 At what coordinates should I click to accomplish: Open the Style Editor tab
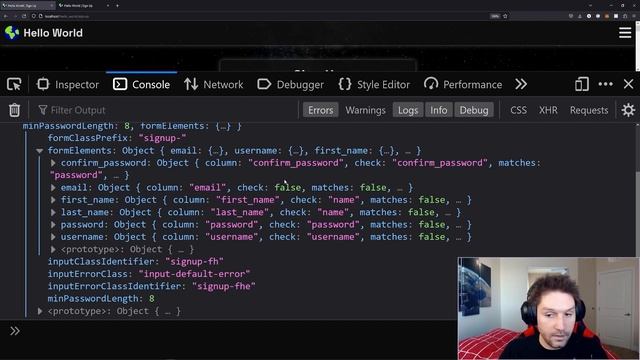374,84
